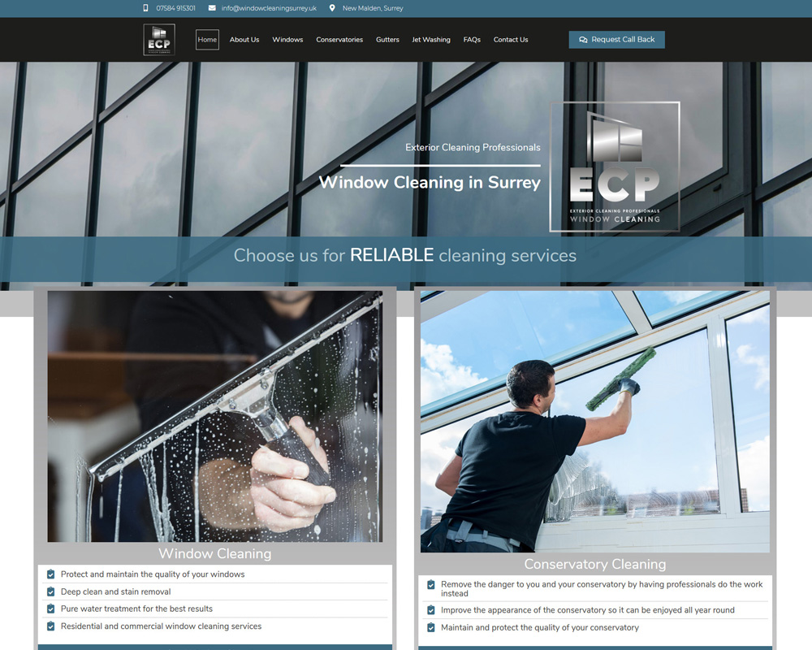Click check icon beside 'Maintain and protect' conservatory
This screenshot has width=812, height=650.
pyautogui.click(x=431, y=627)
